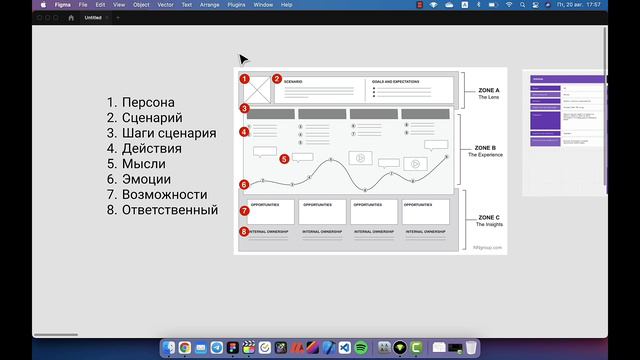Switch to the Untitled tab
Image resolution: width=640 pixels, height=360 pixels.
[93, 18]
